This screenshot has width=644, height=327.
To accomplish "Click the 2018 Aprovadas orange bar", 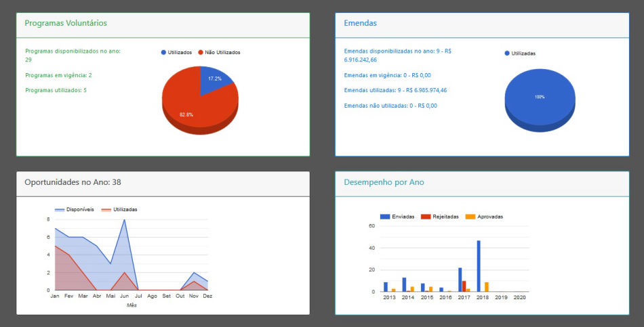I will pyautogui.click(x=487, y=287).
